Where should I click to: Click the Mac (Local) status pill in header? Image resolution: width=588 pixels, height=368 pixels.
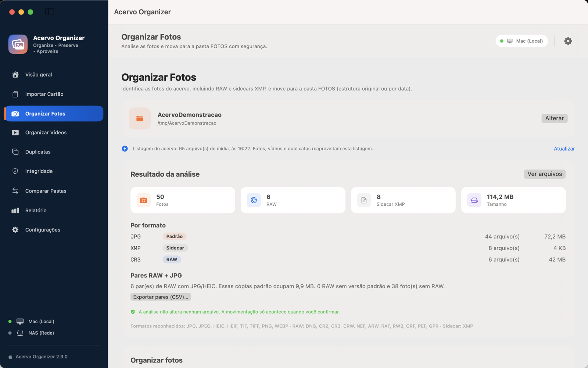[x=521, y=41]
